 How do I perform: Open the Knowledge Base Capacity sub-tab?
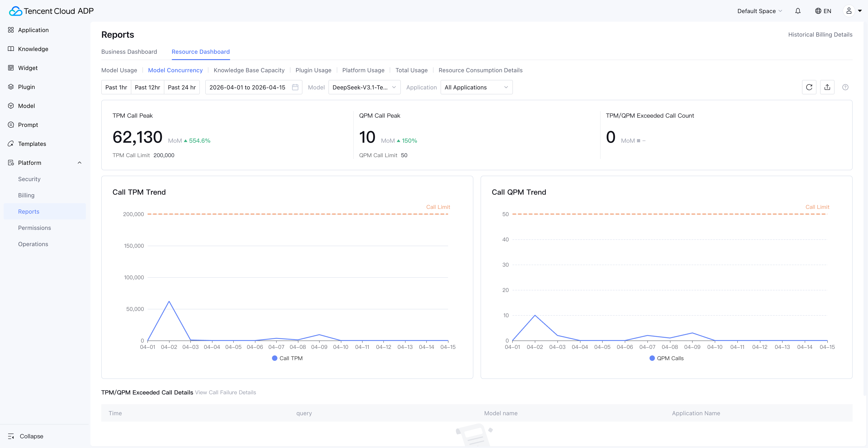click(x=249, y=70)
